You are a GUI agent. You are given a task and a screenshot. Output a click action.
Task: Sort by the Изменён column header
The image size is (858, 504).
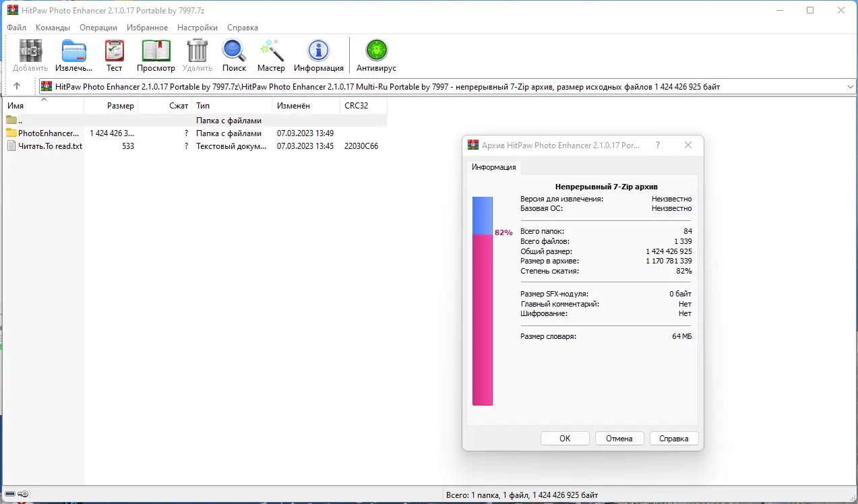[x=307, y=106]
